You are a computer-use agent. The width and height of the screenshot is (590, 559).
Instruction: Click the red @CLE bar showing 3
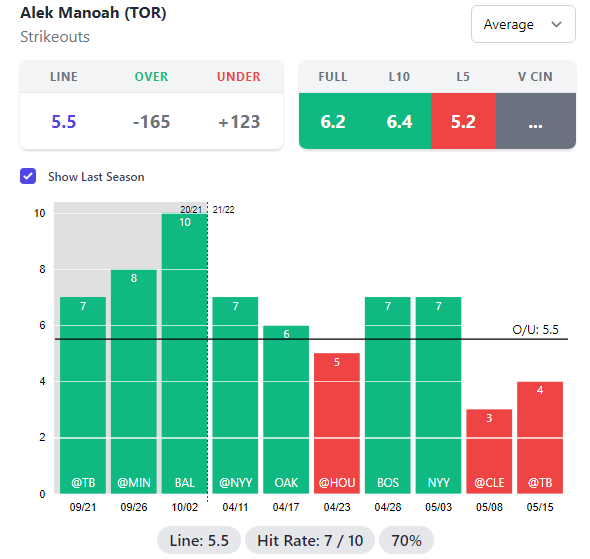pos(489,451)
